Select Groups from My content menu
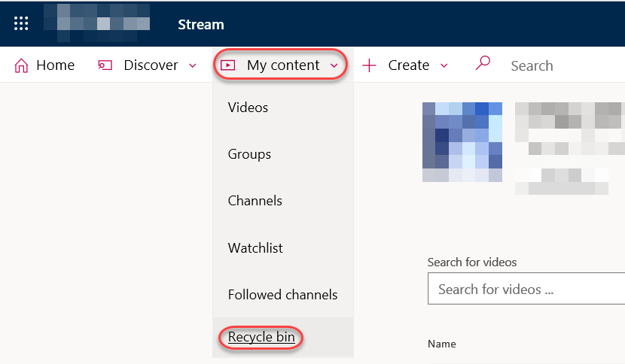This screenshot has width=625, height=364. (249, 154)
